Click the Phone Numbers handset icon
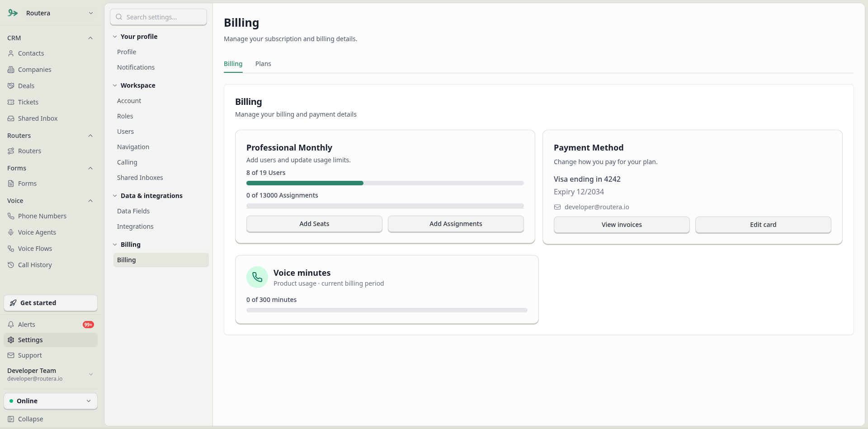Image resolution: width=868 pixels, height=429 pixels. click(x=11, y=216)
